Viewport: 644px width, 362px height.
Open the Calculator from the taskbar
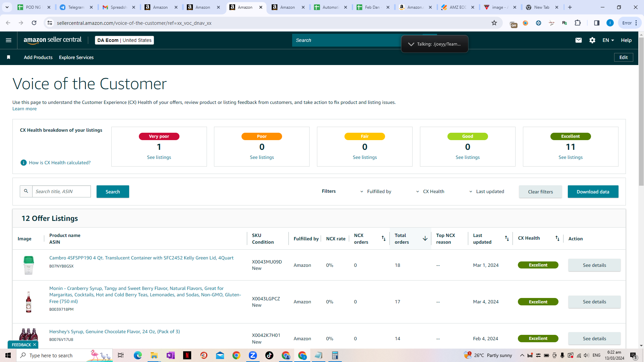335,355
